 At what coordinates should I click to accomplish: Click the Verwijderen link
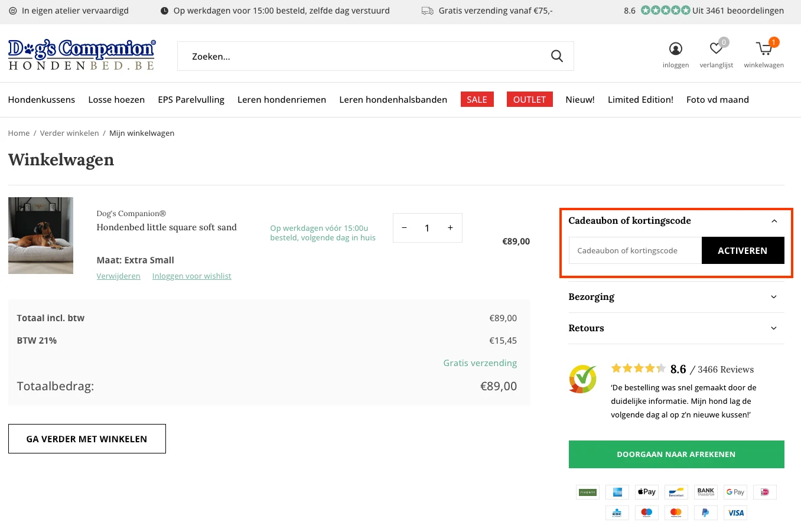pyautogui.click(x=118, y=276)
